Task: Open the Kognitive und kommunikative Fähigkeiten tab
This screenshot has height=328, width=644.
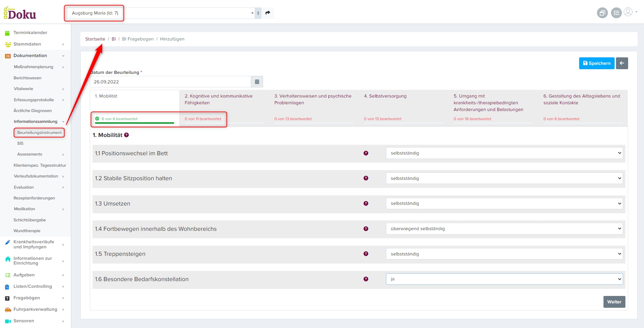Action: (218, 100)
